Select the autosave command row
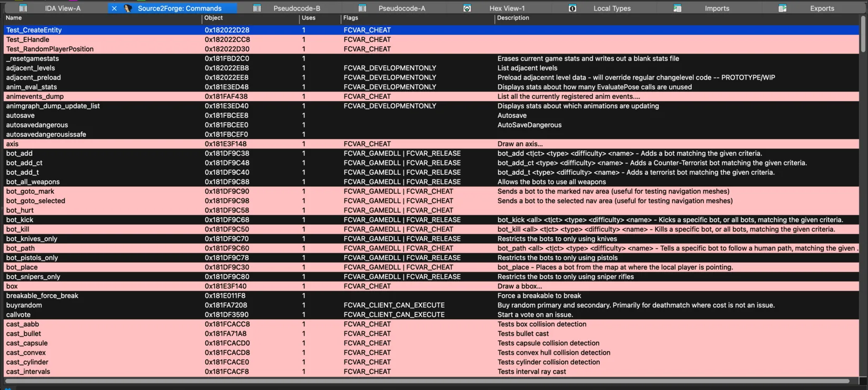This screenshot has width=868, height=390. click(x=431, y=115)
